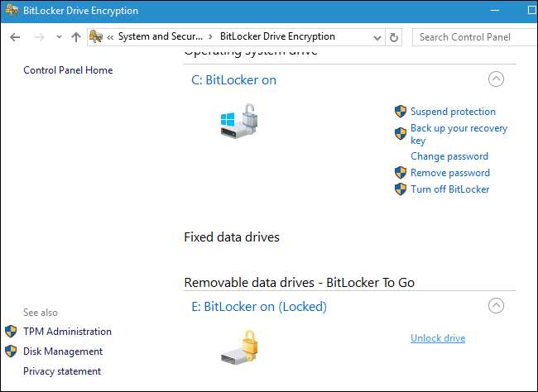Click the Unlock drive link
The image size is (538, 392).
(x=438, y=338)
